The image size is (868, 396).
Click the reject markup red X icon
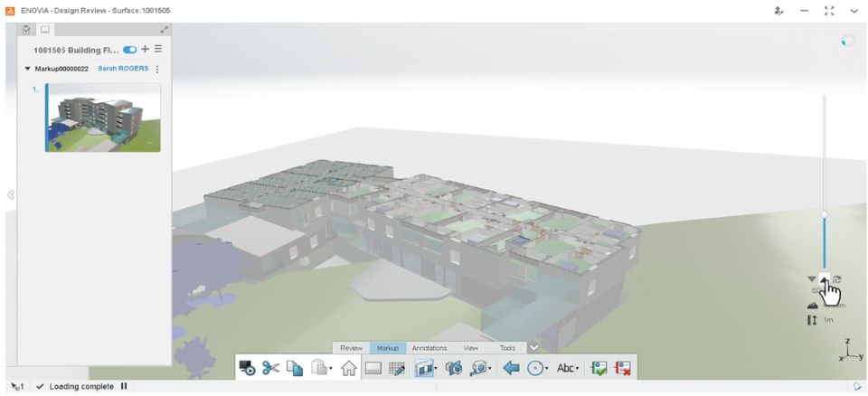coord(623,368)
